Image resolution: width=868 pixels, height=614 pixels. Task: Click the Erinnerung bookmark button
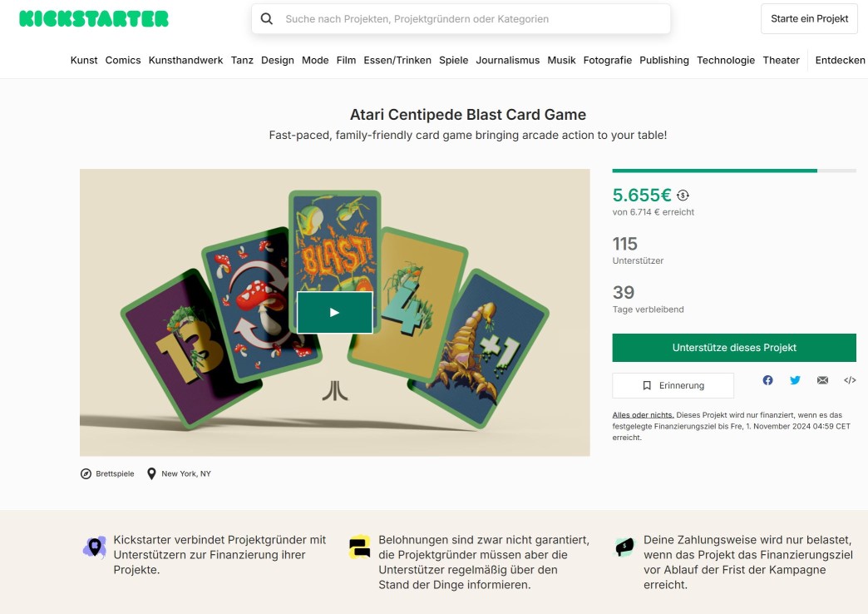point(673,385)
